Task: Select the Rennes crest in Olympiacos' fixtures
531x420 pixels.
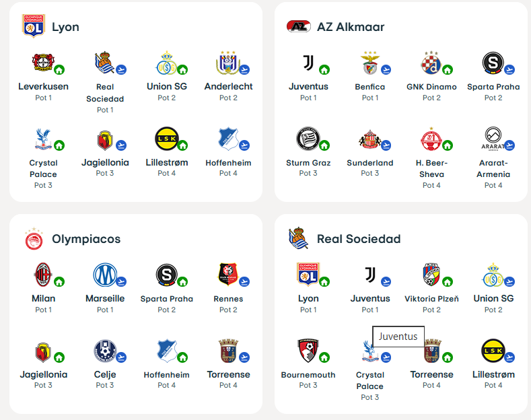Action: 228,274
